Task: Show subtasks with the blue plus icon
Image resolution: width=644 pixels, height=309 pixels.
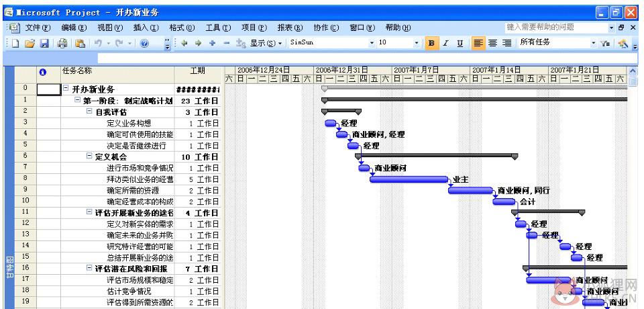Action: [x=212, y=43]
